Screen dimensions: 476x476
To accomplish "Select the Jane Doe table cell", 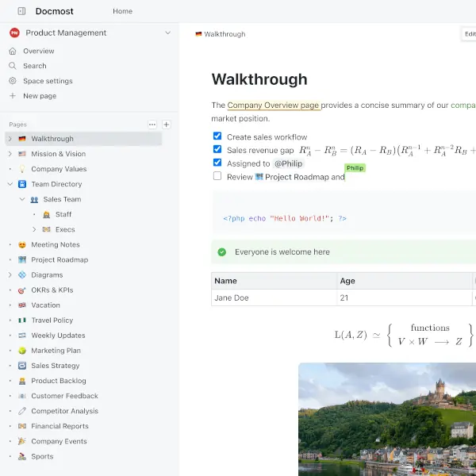I will [232, 297].
